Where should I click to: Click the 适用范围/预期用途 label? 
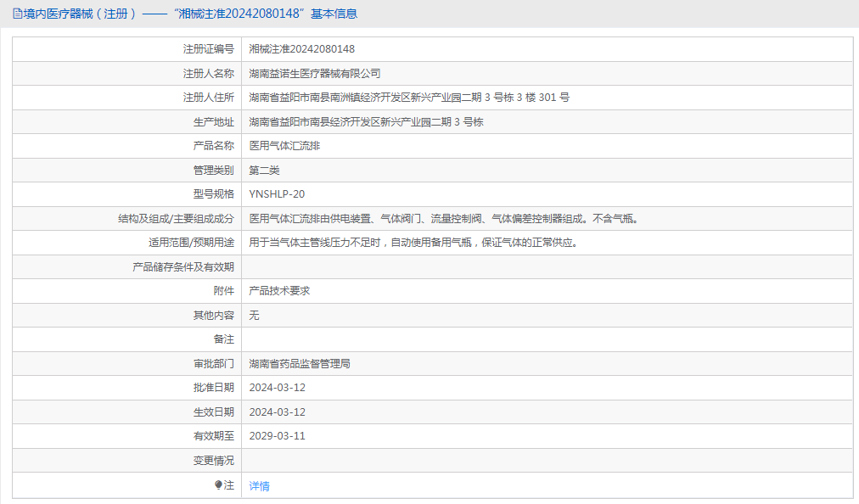click(191, 243)
